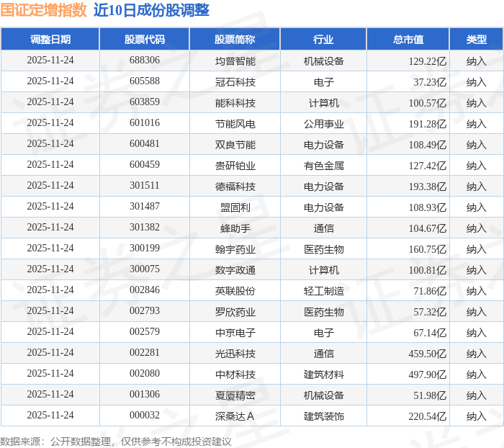This screenshot has width=504, height=448.
Task: Click stock name 数字政通
Action: point(235,270)
